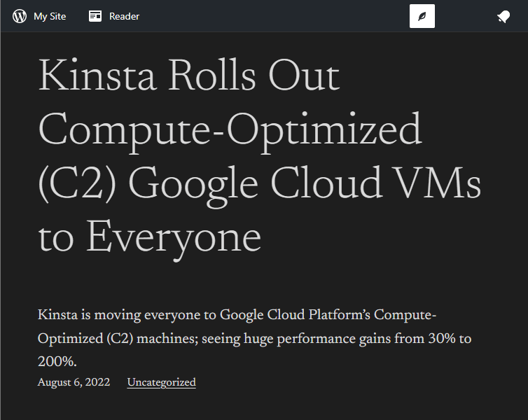Follow the Uncategorized category link

(161, 383)
